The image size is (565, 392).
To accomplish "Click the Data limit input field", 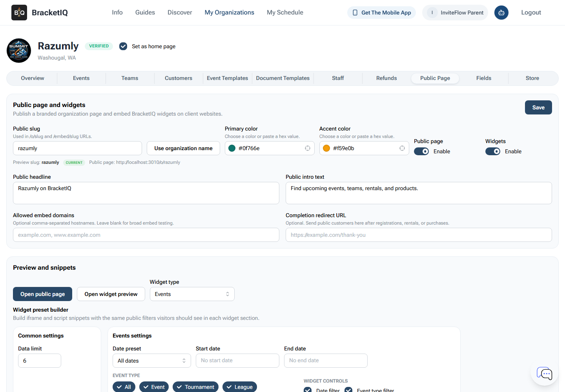I will [x=40, y=361].
